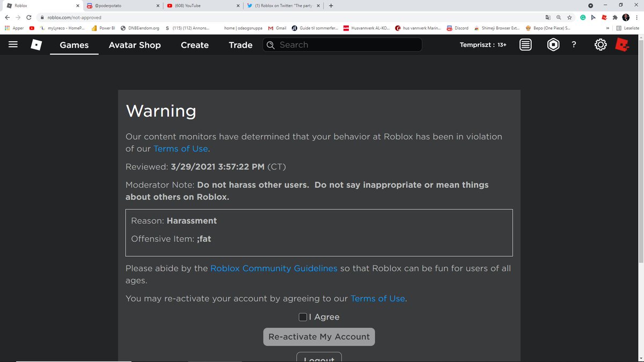Screen dimensions: 644x362
Task: Switch to the (608) YouTube tab
Action: click(x=203, y=6)
